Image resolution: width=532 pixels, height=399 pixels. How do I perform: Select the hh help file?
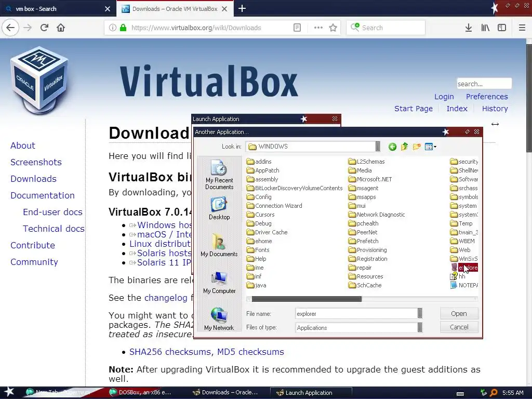click(x=458, y=276)
